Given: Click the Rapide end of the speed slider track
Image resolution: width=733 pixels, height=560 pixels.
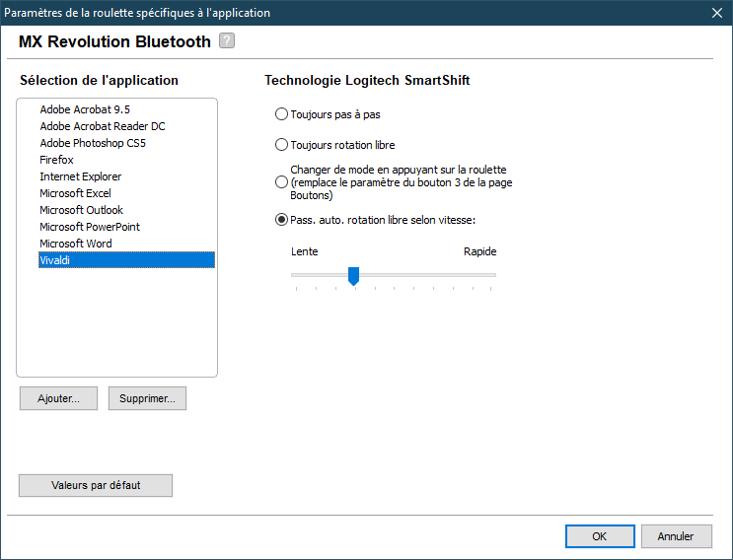Looking at the screenshot, I should pyautogui.click(x=491, y=275).
